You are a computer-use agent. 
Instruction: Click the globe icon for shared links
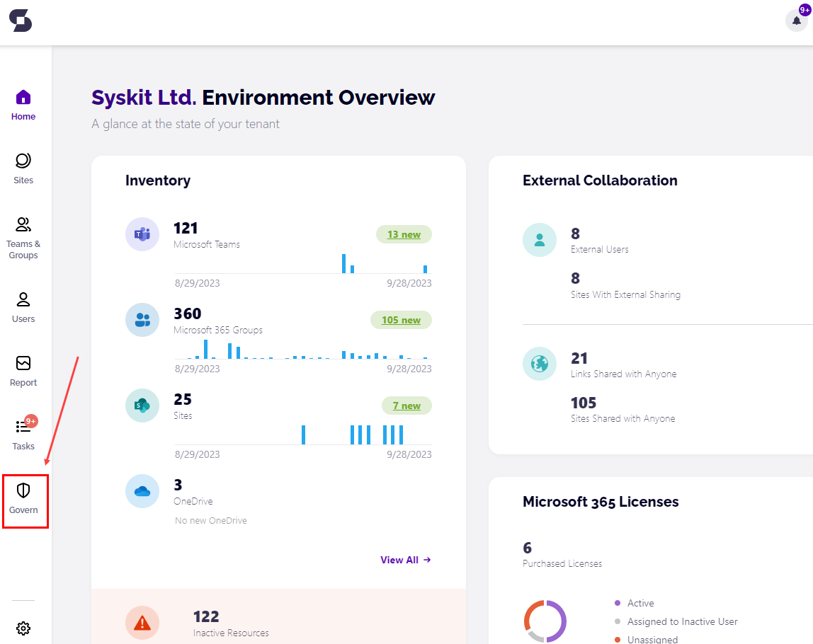click(x=540, y=364)
